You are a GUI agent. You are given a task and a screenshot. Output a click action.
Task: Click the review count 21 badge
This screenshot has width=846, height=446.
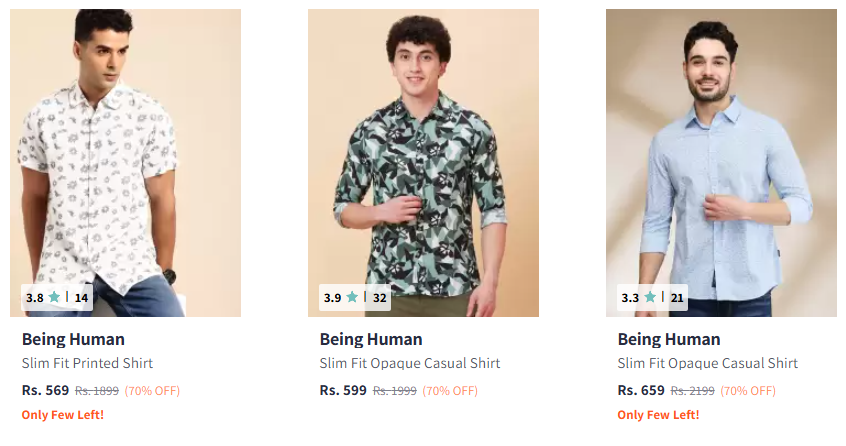click(x=677, y=297)
